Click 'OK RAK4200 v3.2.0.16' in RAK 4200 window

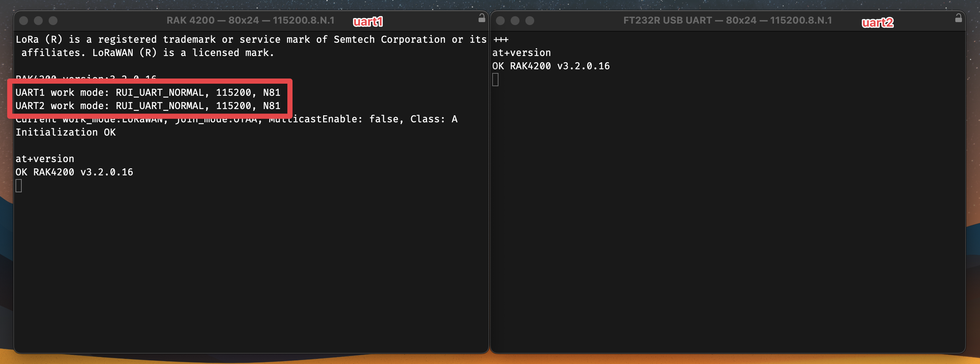74,172
